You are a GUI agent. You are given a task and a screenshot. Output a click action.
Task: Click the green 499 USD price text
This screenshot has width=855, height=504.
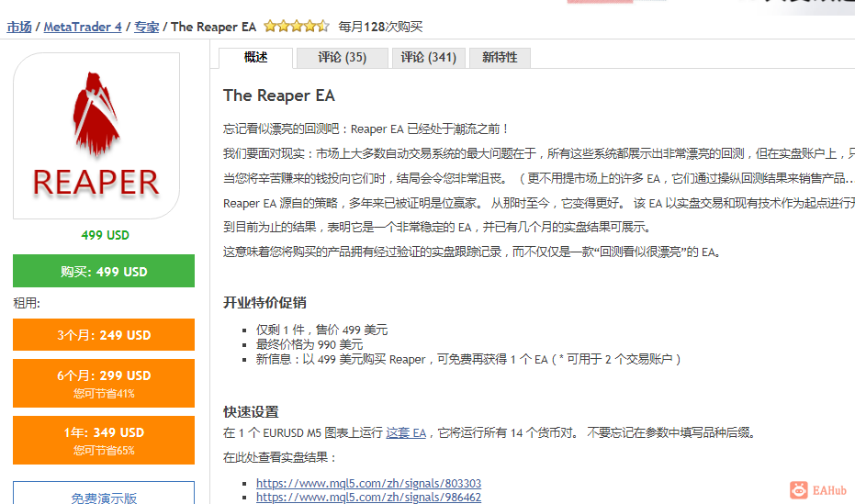[106, 235]
